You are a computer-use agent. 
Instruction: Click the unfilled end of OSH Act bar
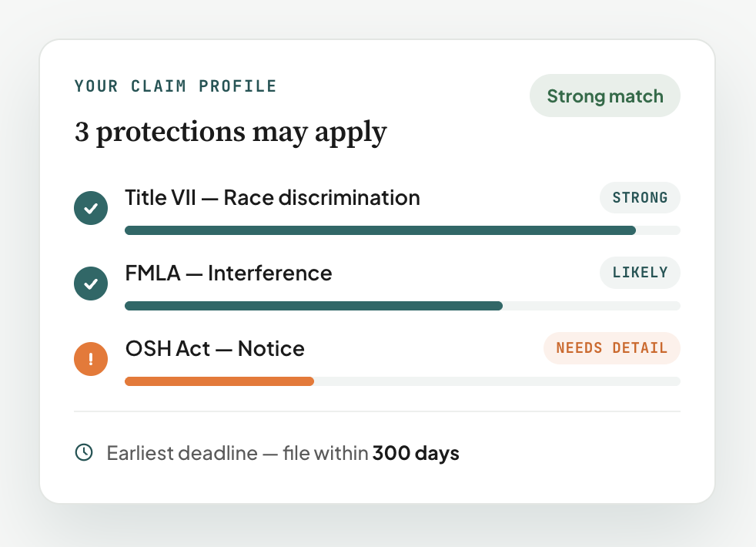[x=497, y=381]
